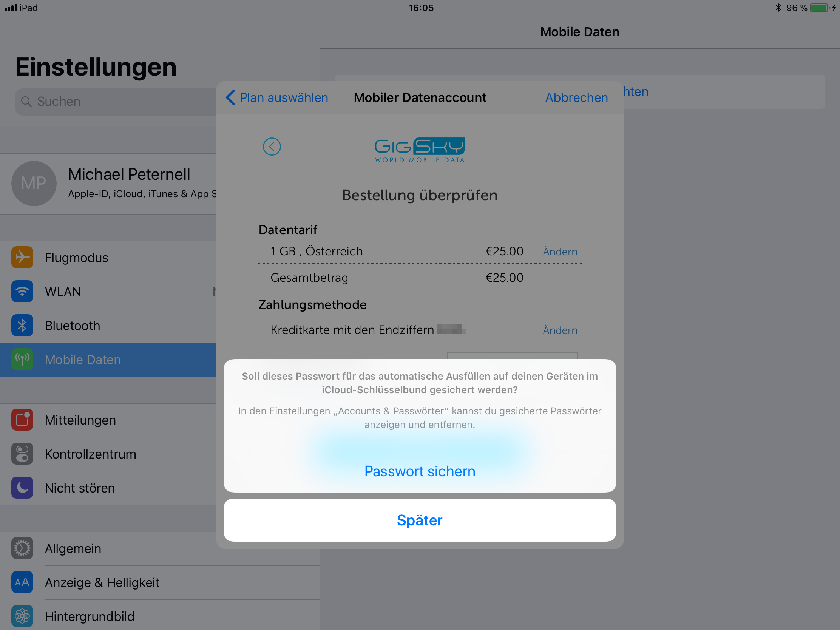Open the Allgemein gear icon
The image size is (840, 630).
click(22, 548)
